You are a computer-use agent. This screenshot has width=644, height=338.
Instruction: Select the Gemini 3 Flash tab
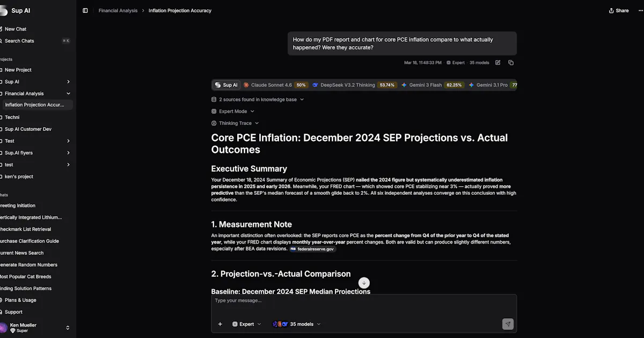[432, 85]
